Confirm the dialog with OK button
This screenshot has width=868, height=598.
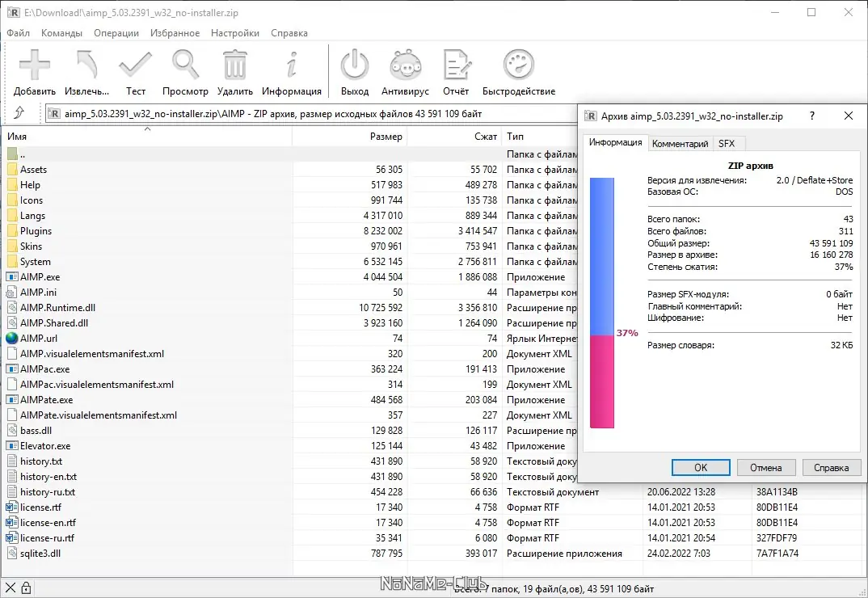tap(701, 467)
